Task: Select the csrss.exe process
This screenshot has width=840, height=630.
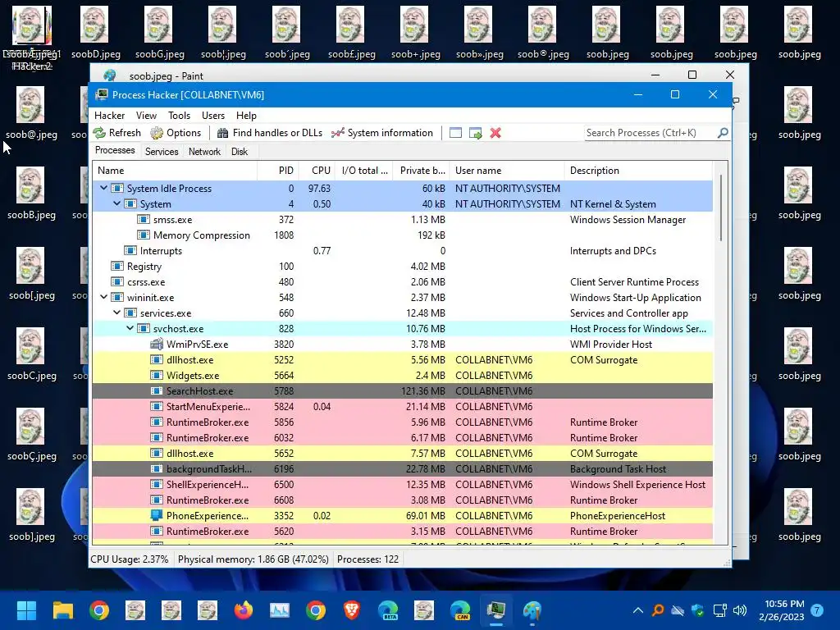Action: [x=402, y=282]
